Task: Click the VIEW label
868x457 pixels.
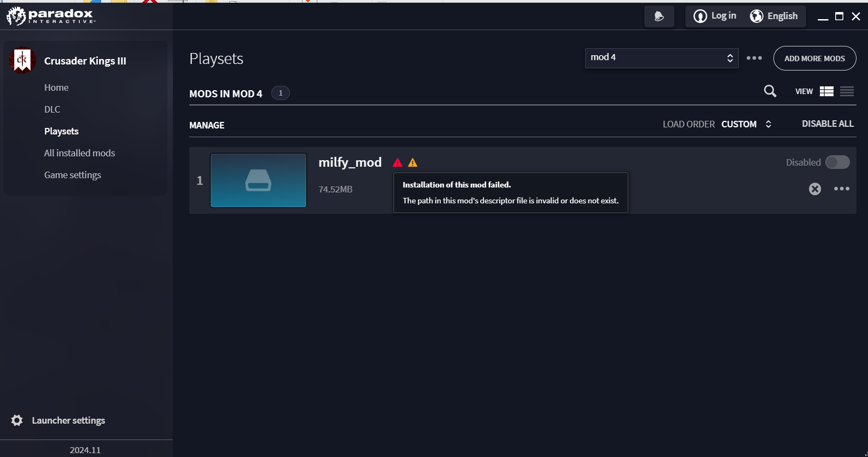Action: pos(804,91)
